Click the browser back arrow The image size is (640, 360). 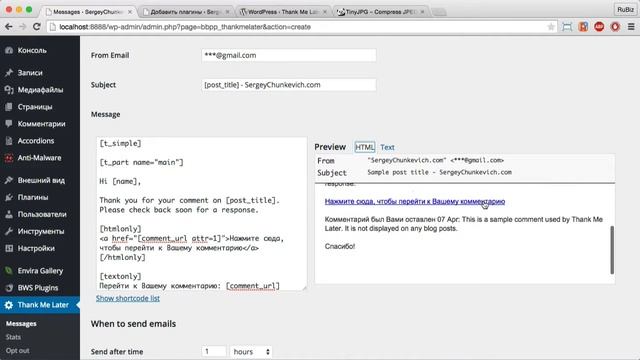point(9,27)
